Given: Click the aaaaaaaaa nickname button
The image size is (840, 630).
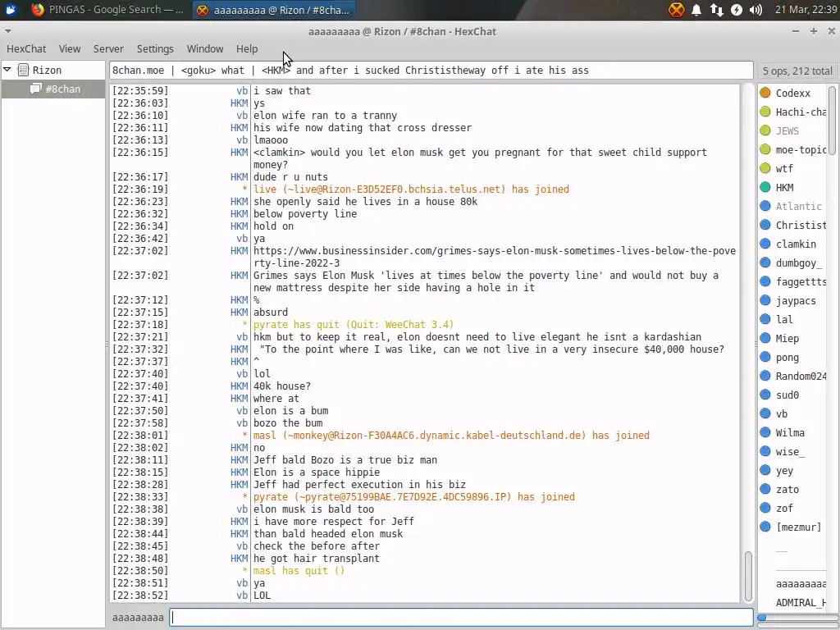Looking at the screenshot, I should [138, 617].
